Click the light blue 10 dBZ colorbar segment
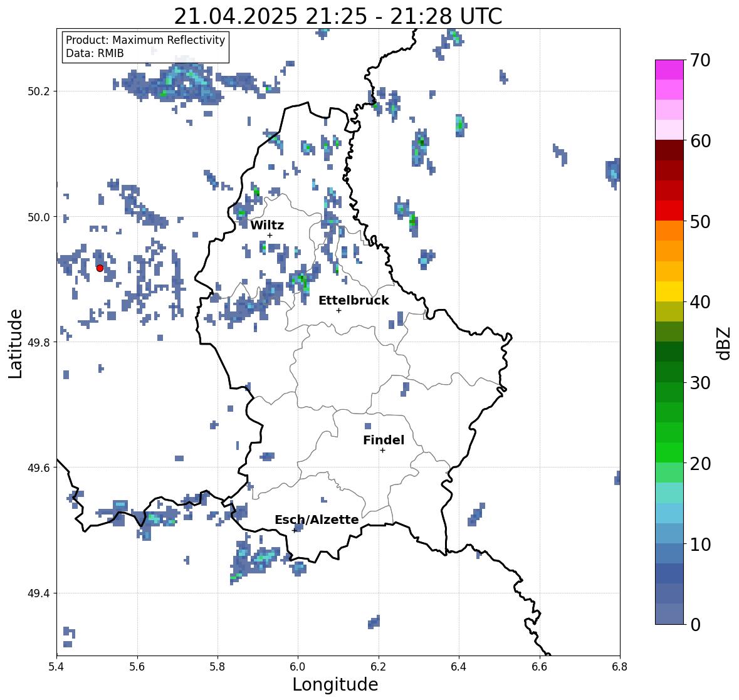Image resolution: width=739 pixels, height=700 pixels. [669, 533]
